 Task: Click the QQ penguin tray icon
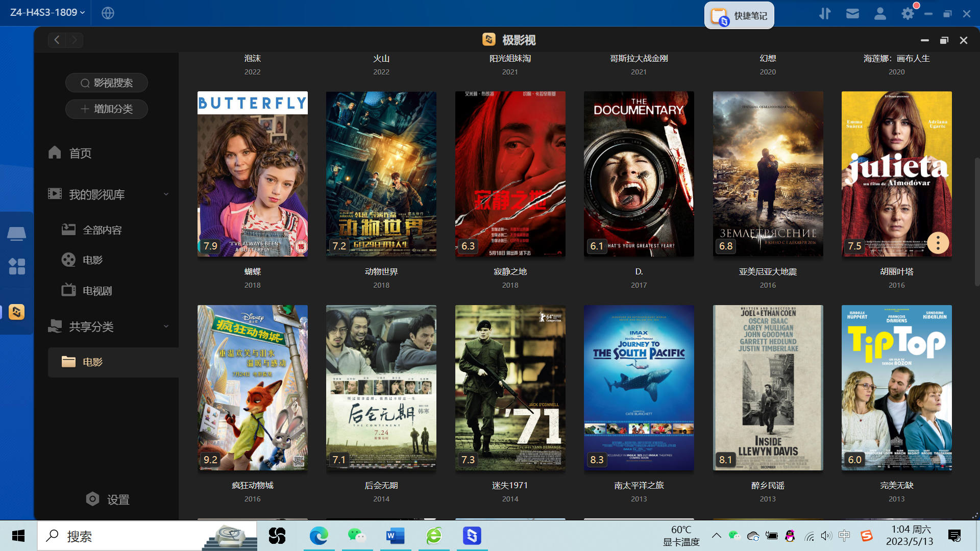(790, 536)
